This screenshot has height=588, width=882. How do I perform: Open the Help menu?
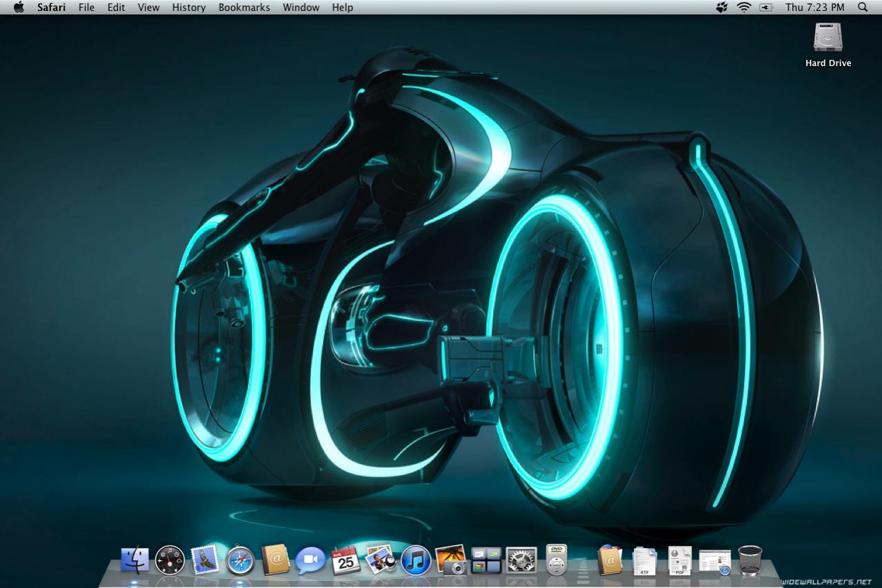click(343, 8)
